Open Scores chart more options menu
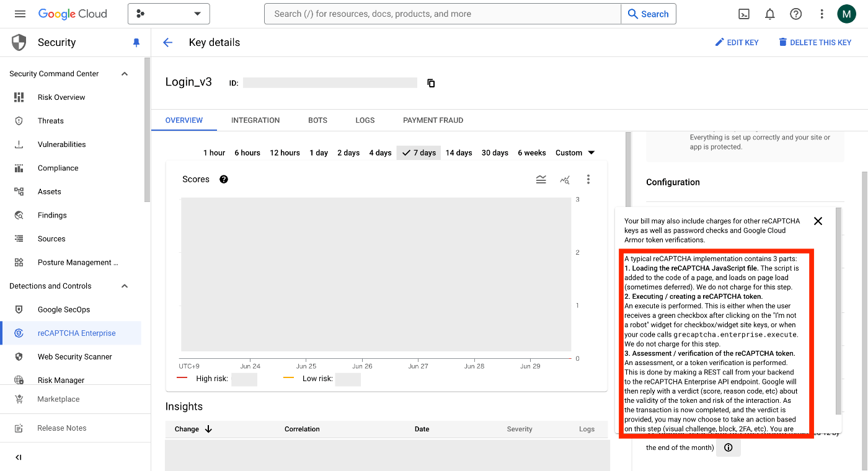 point(588,179)
